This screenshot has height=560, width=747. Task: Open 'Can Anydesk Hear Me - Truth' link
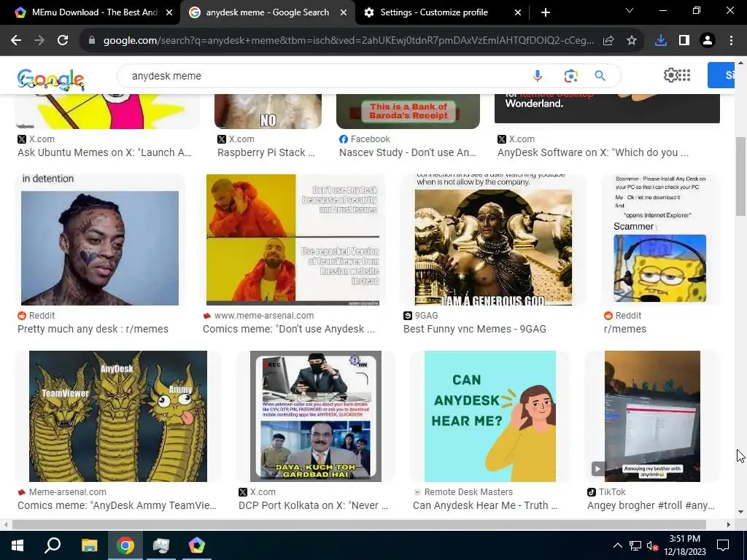point(485,505)
